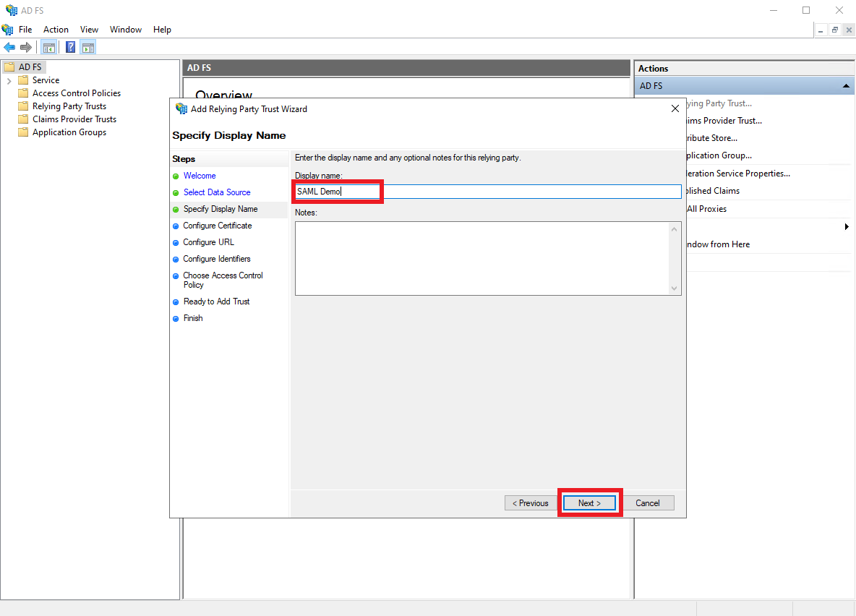Select the Access Control Policies folder
The image size is (856, 616).
point(76,93)
